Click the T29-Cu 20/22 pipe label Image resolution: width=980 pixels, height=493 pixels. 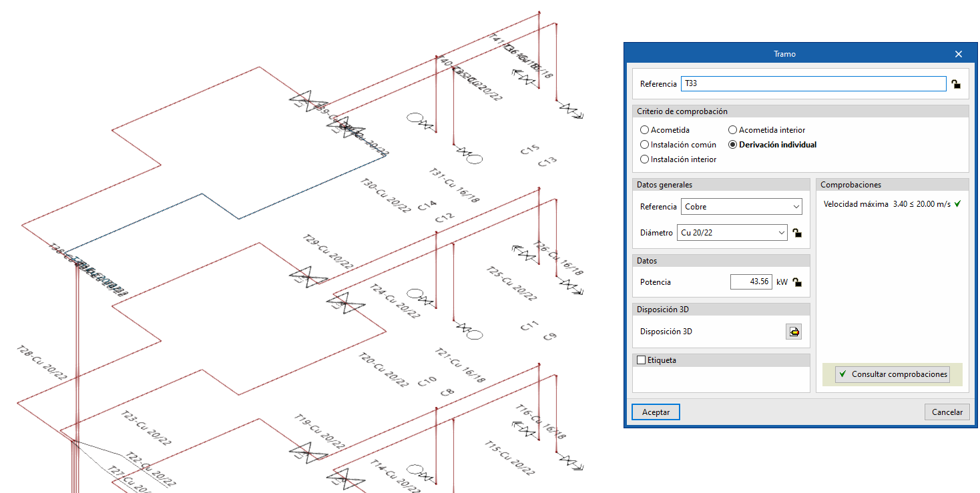pos(328,252)
